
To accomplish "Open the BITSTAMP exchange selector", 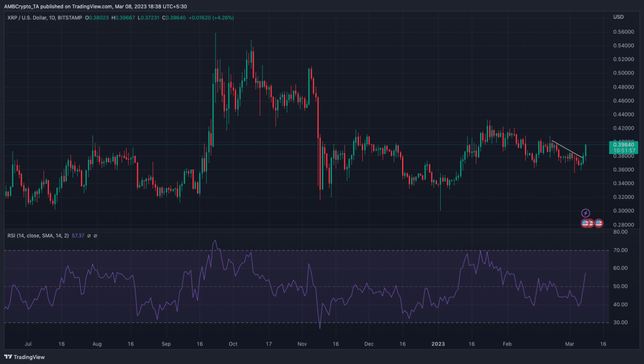I will click(x=69, y=18).
